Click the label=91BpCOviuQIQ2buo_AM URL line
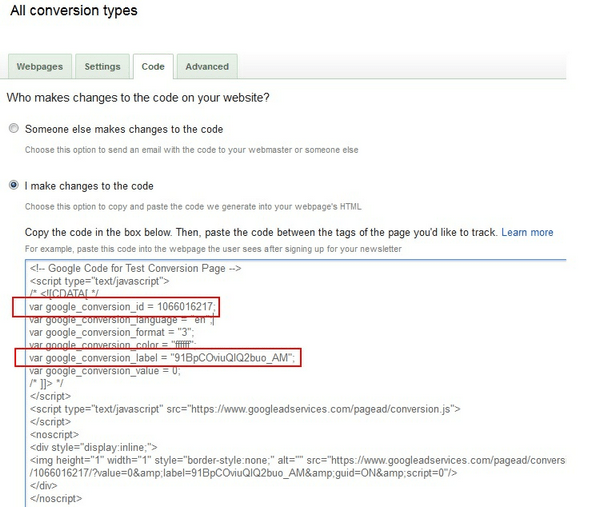 coord(243,473)
